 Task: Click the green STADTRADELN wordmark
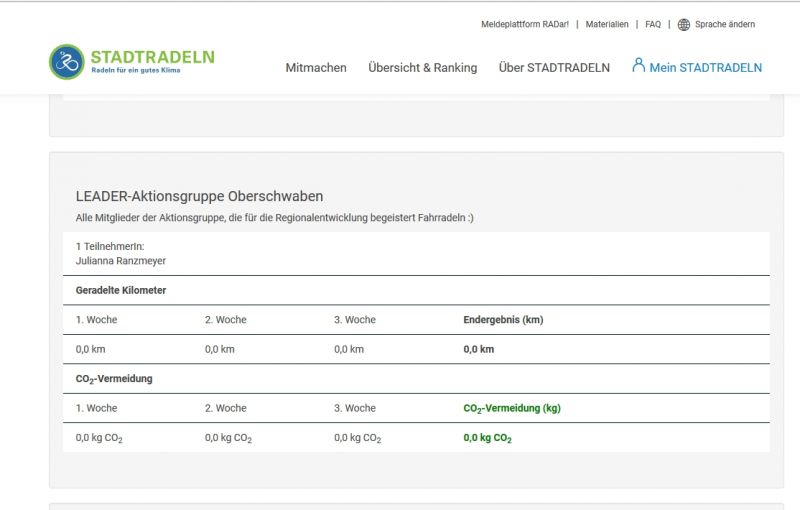(152, 57)
